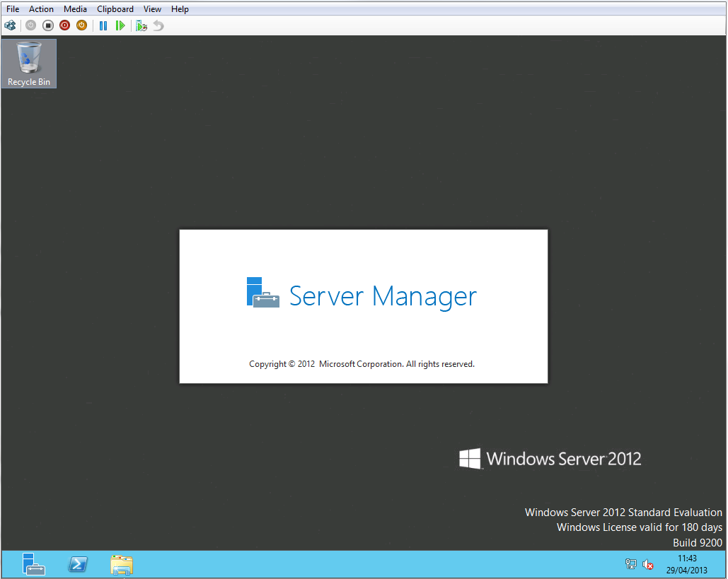The height and width of the screenshot is (579, 728).
Task: Launch Windows PowerShell from the taskbar
Action: tap(78, 564)
